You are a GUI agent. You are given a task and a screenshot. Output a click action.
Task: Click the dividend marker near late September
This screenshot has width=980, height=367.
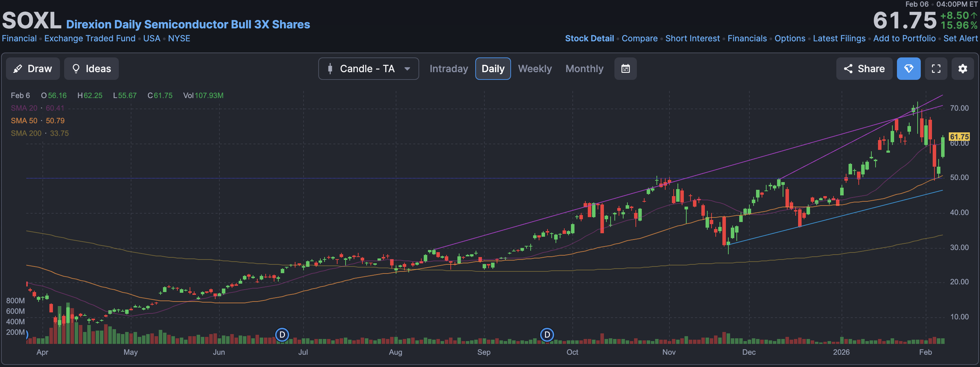click(x=547, y=335)
